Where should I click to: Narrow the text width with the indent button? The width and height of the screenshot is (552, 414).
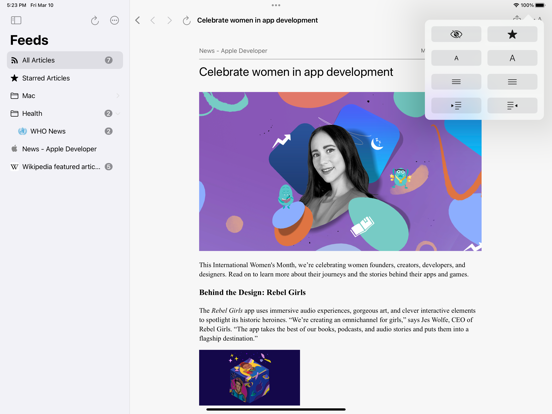click(x=456, y=105)
